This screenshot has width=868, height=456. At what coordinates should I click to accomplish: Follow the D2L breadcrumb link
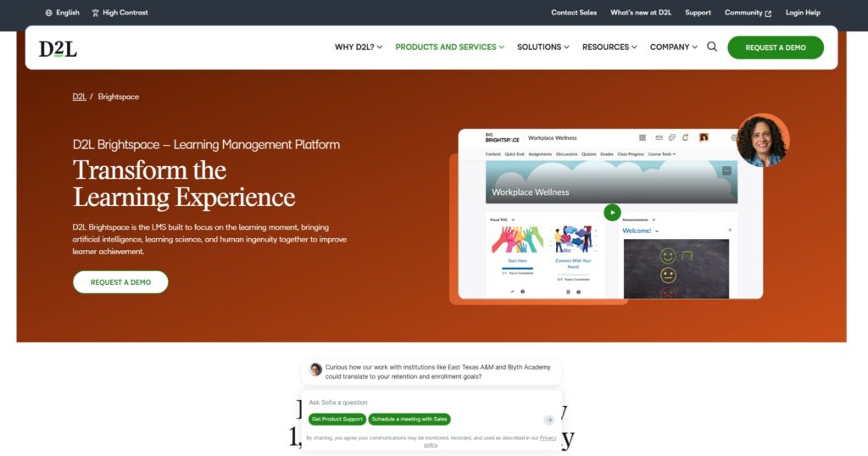pos(79,97)
